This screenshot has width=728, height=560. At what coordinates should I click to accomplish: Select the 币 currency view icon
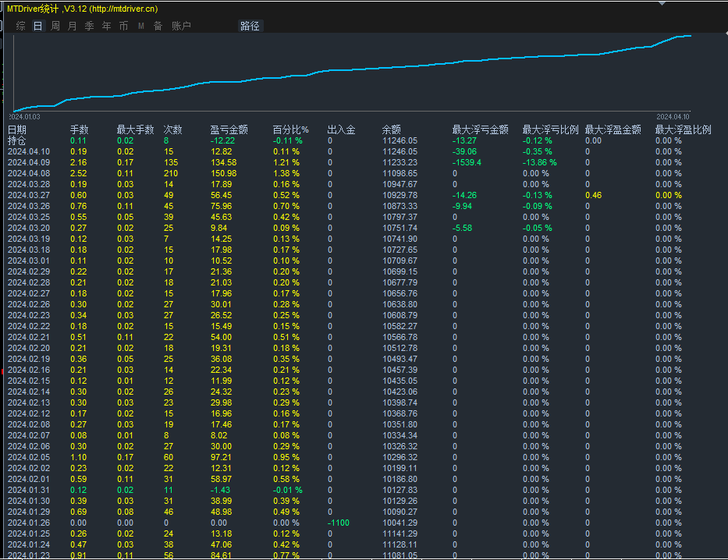123,25
